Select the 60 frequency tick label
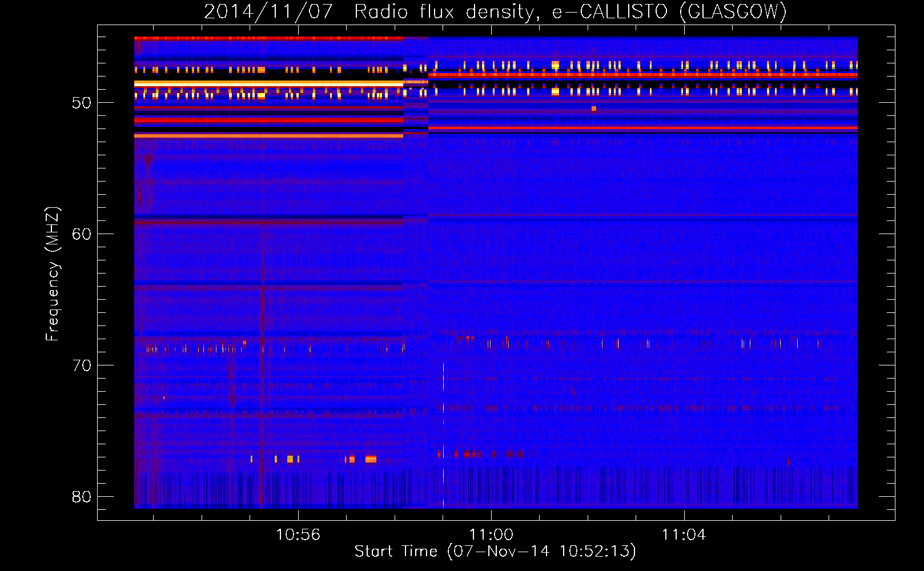924x571 pixels. coord(82,234)
